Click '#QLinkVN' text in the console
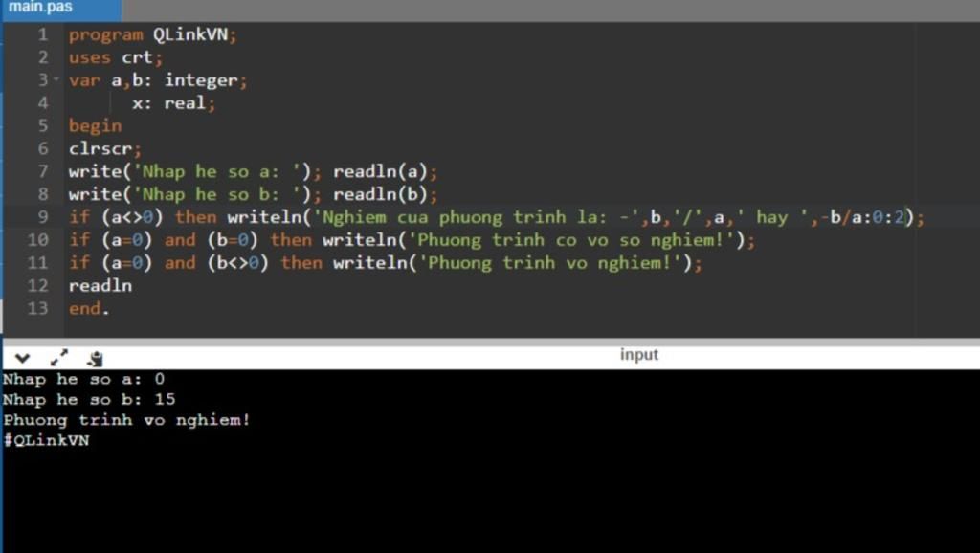 (x=46, y=440)
